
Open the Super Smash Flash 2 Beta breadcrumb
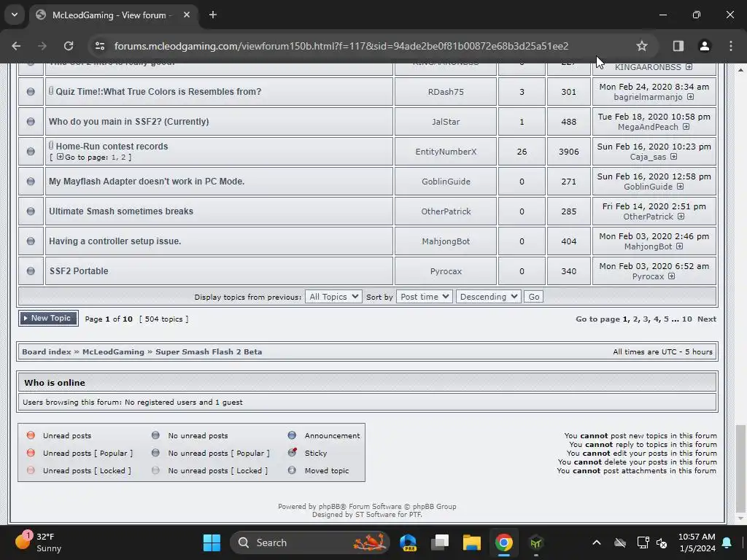[x=209, y=352]
